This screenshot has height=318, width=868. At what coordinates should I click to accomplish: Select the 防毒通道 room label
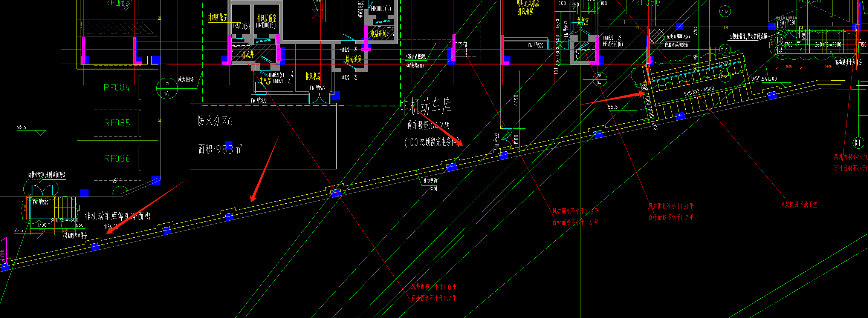(354, 59)
